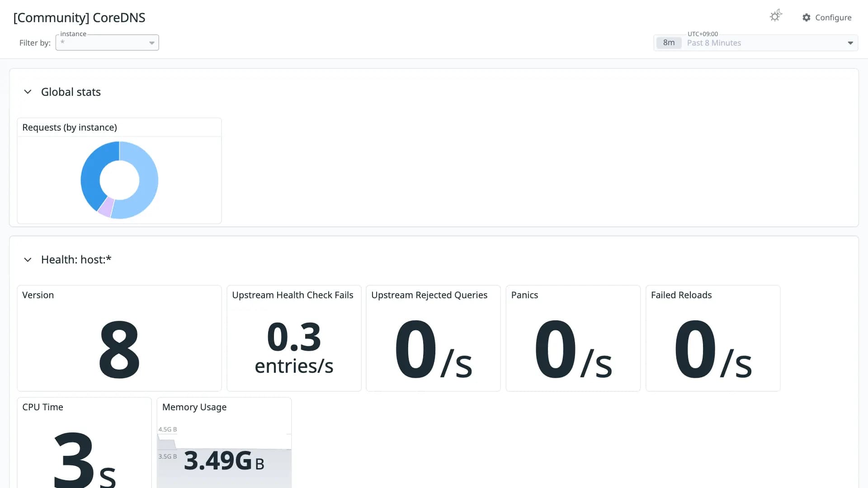
Task: Collapse the Health: host:* section chevron
Action: click(28, 260)
